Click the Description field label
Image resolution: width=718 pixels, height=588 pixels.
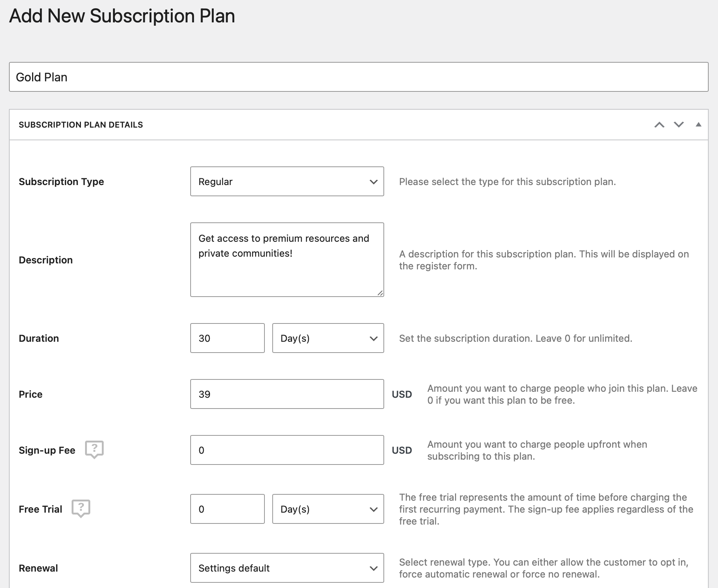pos(46,260)
